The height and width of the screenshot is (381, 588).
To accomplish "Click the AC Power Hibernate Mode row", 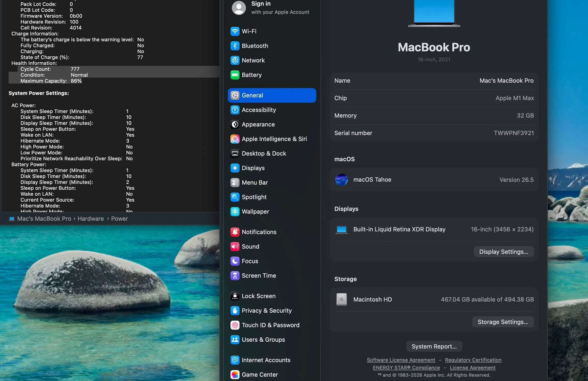I will click(75, 141).
